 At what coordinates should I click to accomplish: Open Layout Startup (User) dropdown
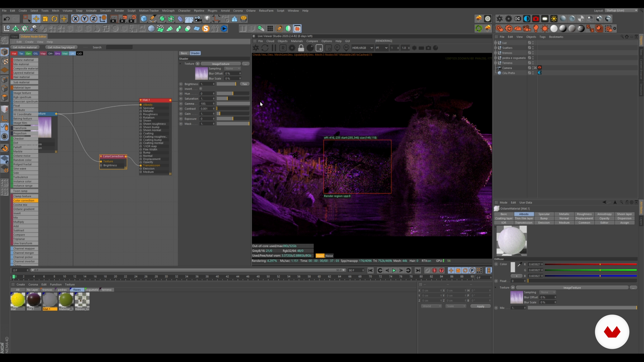point(622,11)
